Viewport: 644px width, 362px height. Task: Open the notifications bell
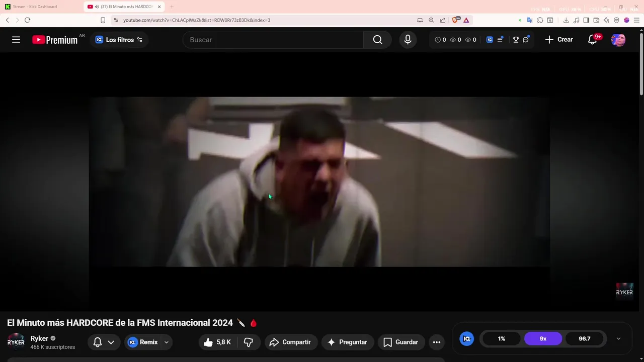593,40
